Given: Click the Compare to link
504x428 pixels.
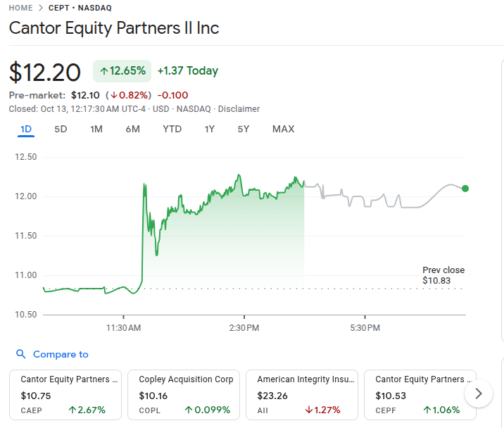Looking at the screenshot, I should point(61,355).
